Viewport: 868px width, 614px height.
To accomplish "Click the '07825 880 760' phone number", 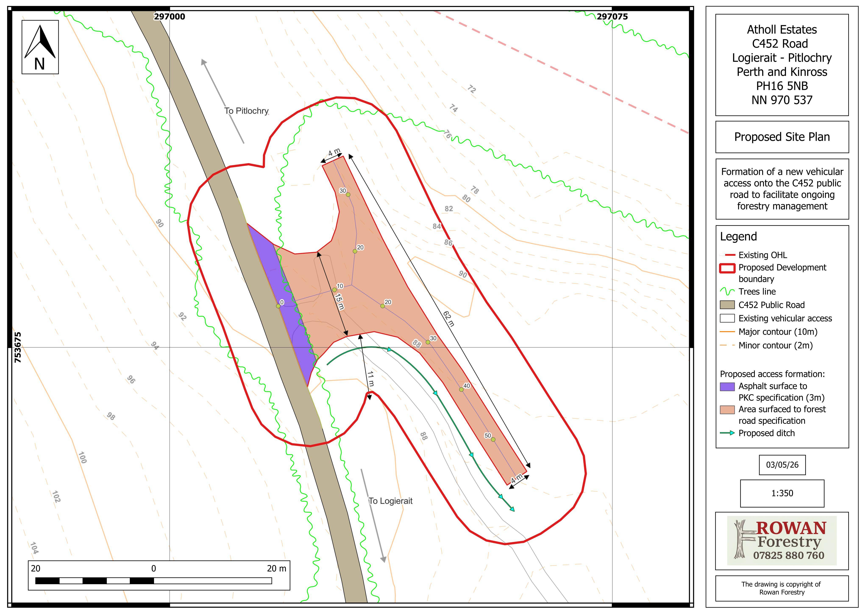I will click(789, 556).
